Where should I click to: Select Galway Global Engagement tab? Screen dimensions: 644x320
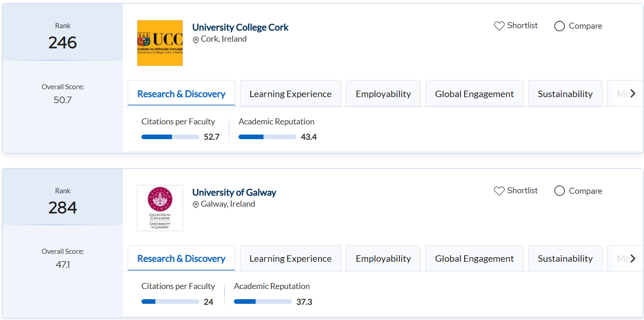tap(474, 258)
